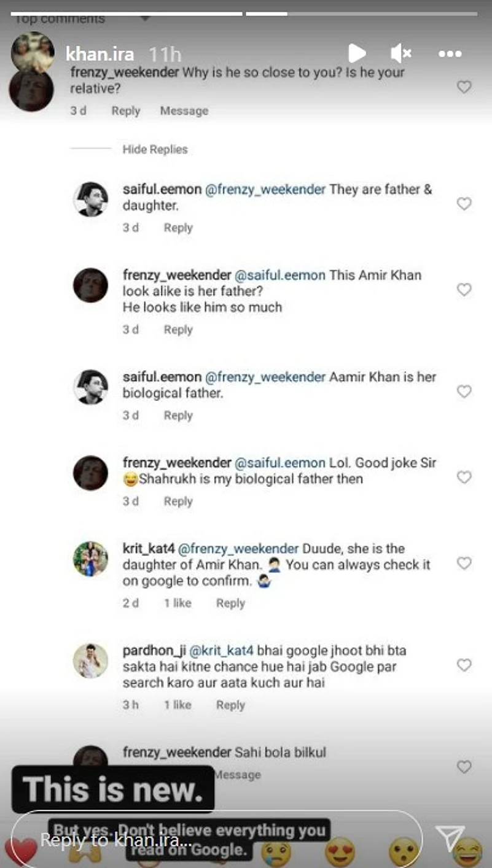Play the khan.ira story

[357, 53]
